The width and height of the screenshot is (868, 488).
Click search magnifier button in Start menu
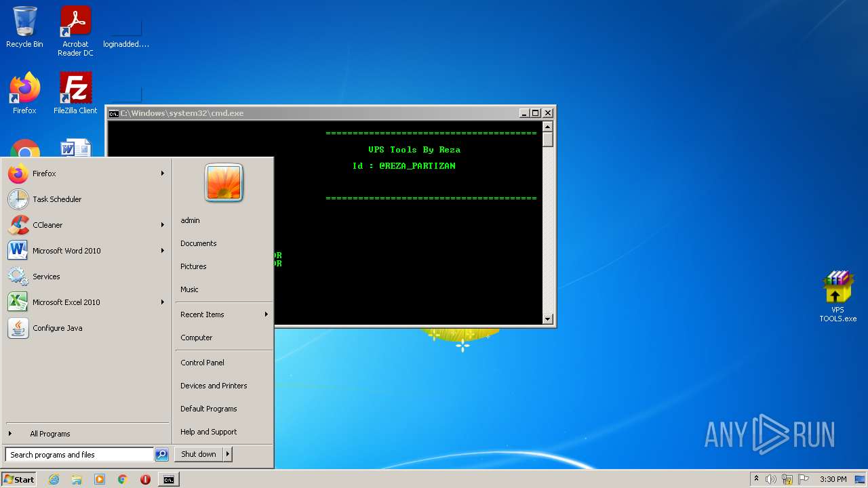pos(161,455)
